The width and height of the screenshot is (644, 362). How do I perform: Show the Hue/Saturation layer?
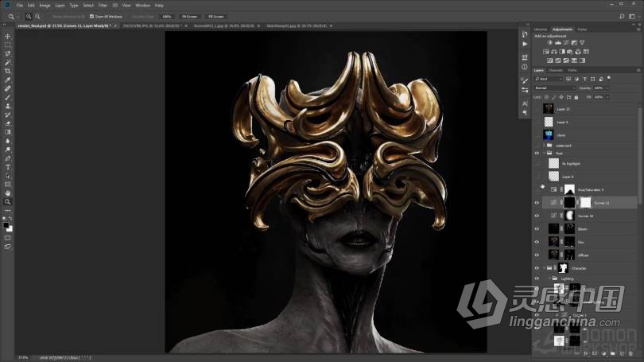(537, 190)
